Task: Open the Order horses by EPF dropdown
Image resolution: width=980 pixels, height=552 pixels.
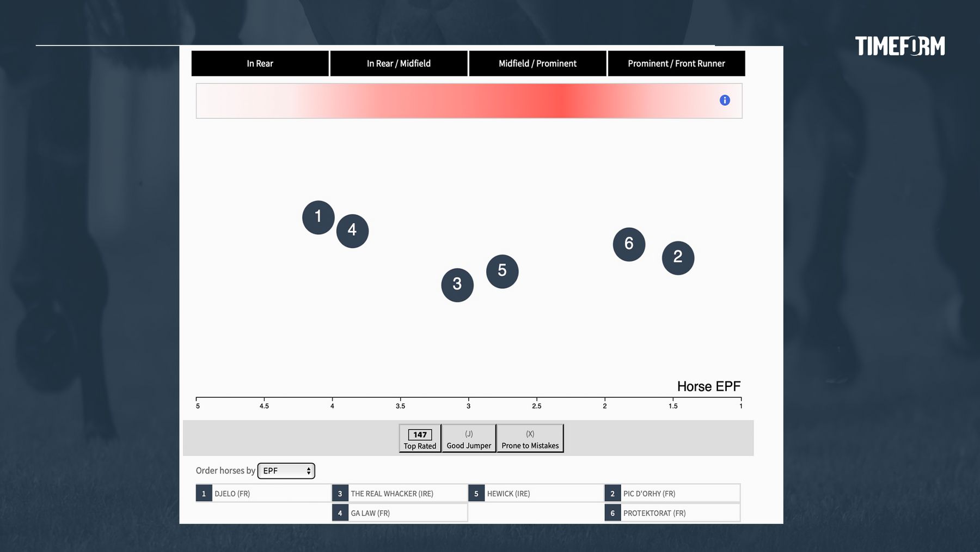Action: (x=286, y=471)
